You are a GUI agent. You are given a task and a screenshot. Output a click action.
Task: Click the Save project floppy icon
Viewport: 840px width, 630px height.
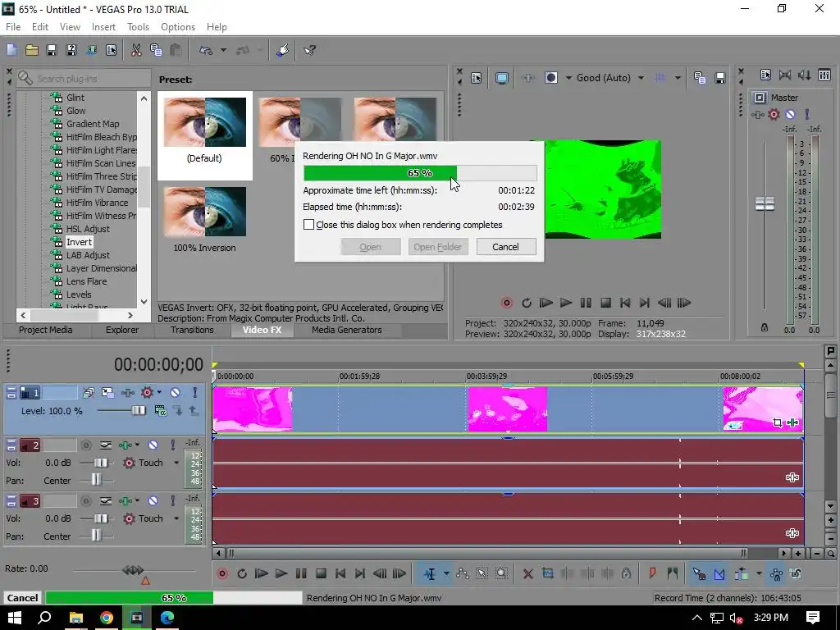point(52,50)
